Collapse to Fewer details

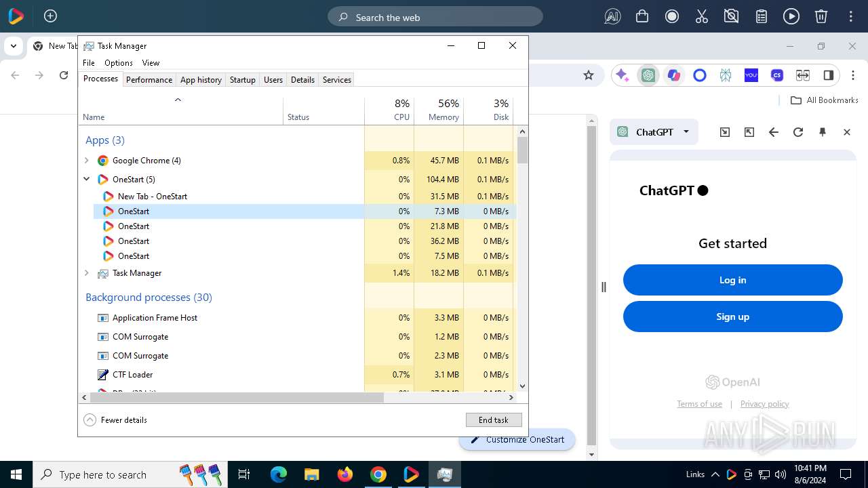click(x=115, y=420)
